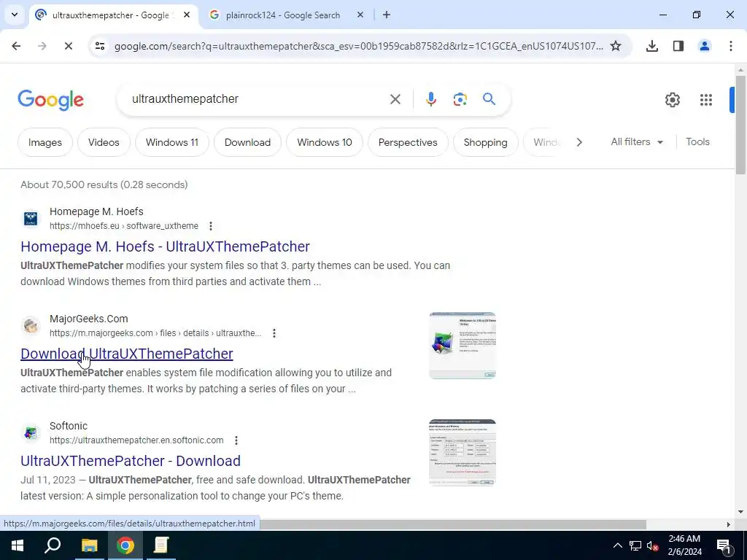This screenshot has width=747, height=560.
Task: Select the Shopping filter chip
Action: coord(485,142)
